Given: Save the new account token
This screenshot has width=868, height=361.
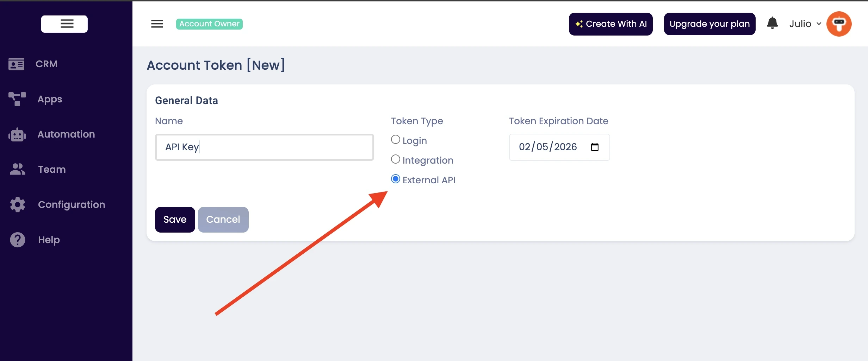Looking at the screenshot, I should click(175, 220).
